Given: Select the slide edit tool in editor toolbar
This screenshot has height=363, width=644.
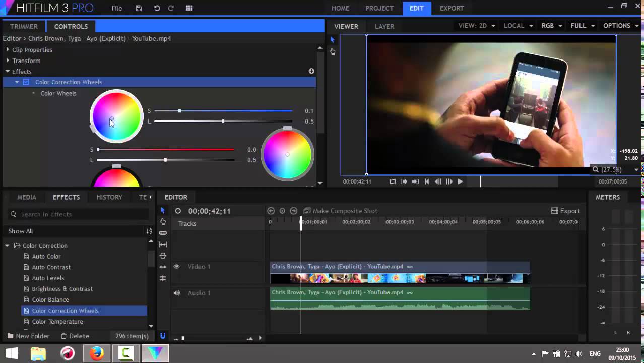Looking at the screenshot, I should (163, 256).
